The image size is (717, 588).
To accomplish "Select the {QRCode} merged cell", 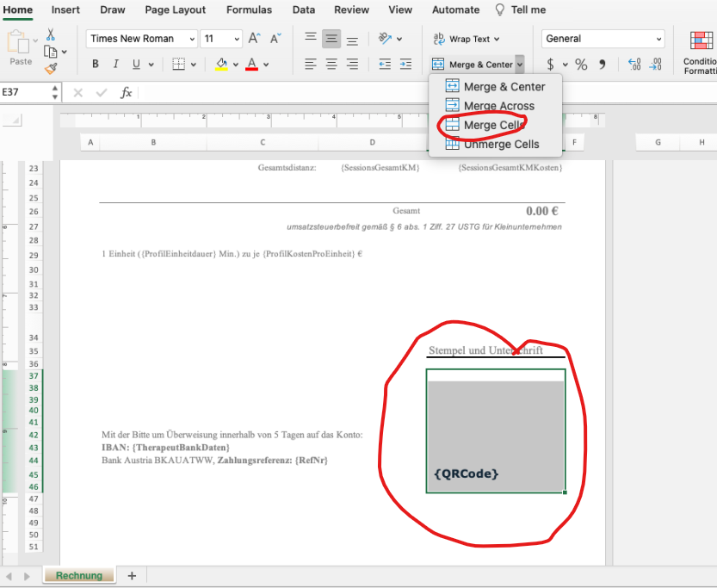I will 496,430.
